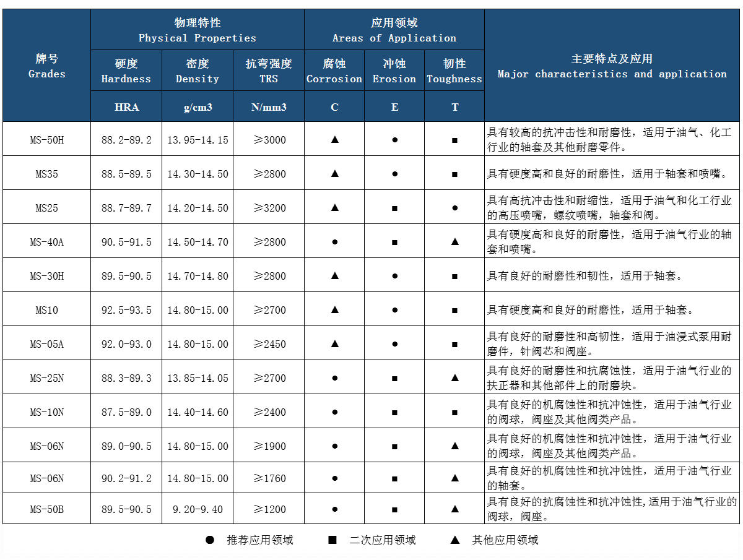Click the square legend icon for 二次应用领域
The width and height of the screenshot is (743, 560).
[332, 540]
